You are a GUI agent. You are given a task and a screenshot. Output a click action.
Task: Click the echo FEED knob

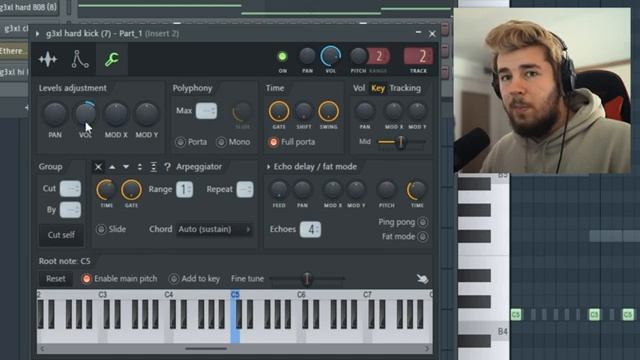[279, 190]
